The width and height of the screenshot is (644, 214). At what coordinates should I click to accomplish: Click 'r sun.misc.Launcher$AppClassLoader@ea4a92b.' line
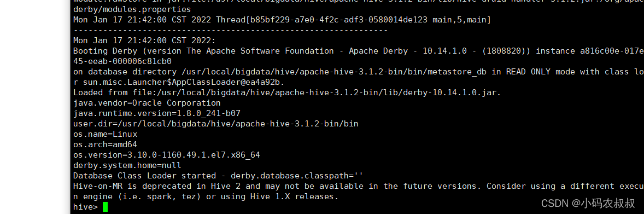[179, 82]
